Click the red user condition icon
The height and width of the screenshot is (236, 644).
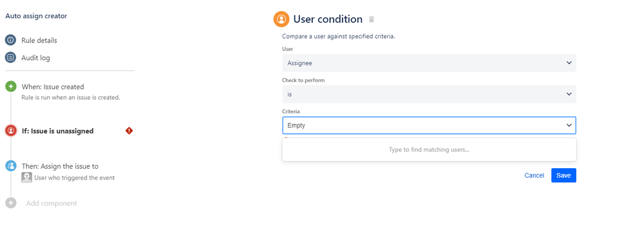11,131
